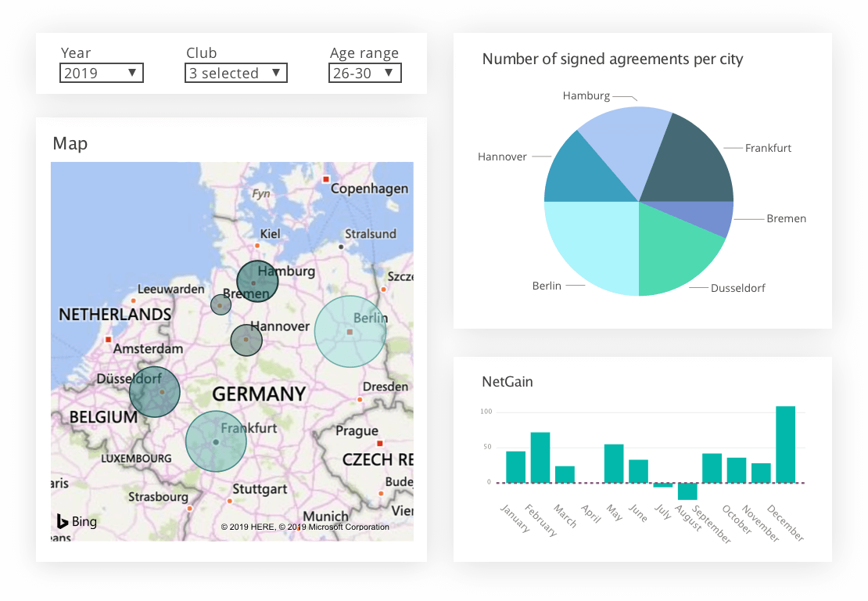
Task: Click the February bar in NetGain chart
Action: click(x=540, y=458)
